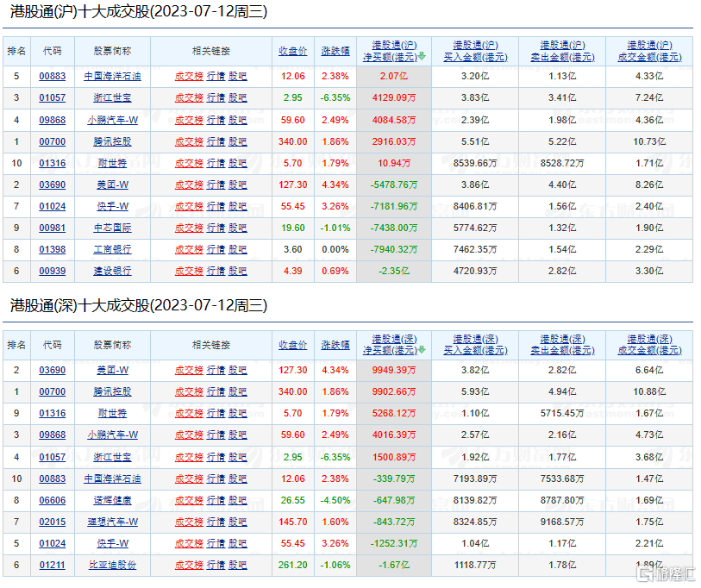Click the 股票简称 header in 港股通(深) table
The width and height of the screenshot is (701, 588).
[113, 345]
